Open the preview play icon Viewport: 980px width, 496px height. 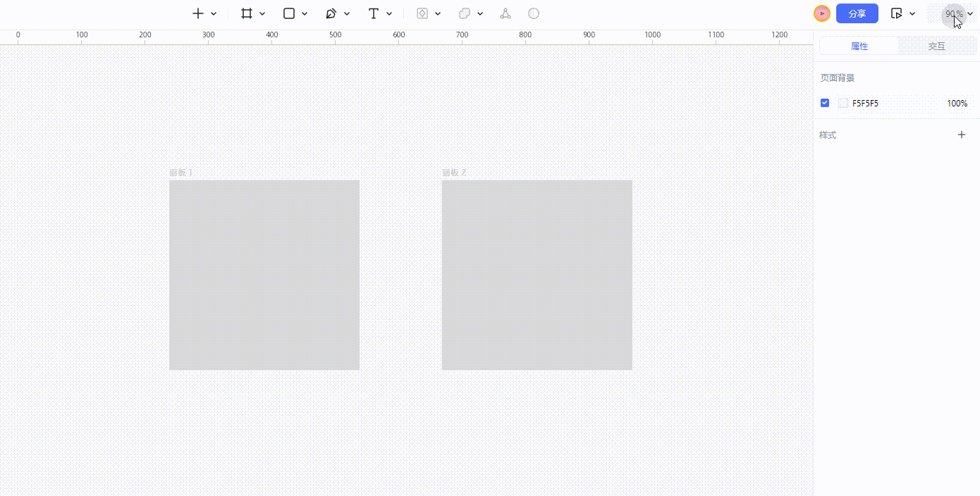pyautogui.click(x=897, y=13)
